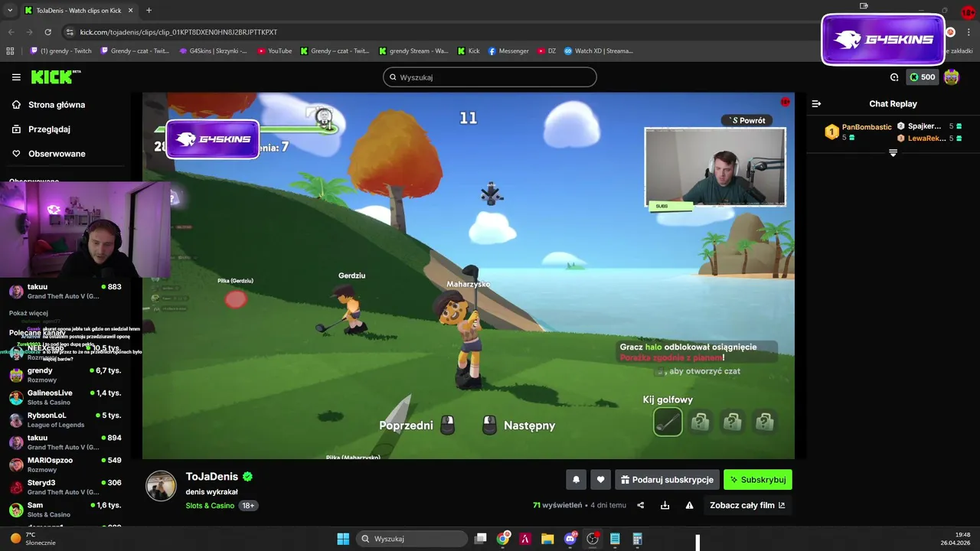This screenshot has height=551, width=980.
Task: Open the browser apps grid icon
Action: [x=10, y=51]
